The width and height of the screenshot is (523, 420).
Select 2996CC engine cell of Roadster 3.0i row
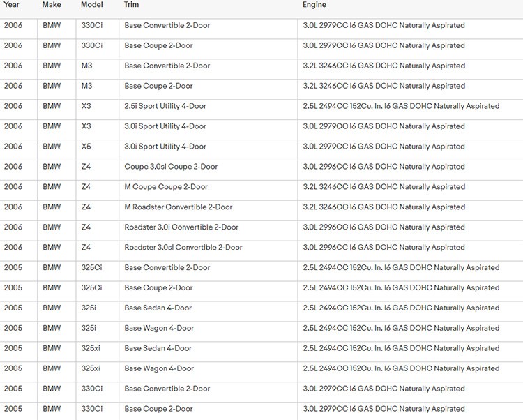pyautogui.click(x=384, y=227)
